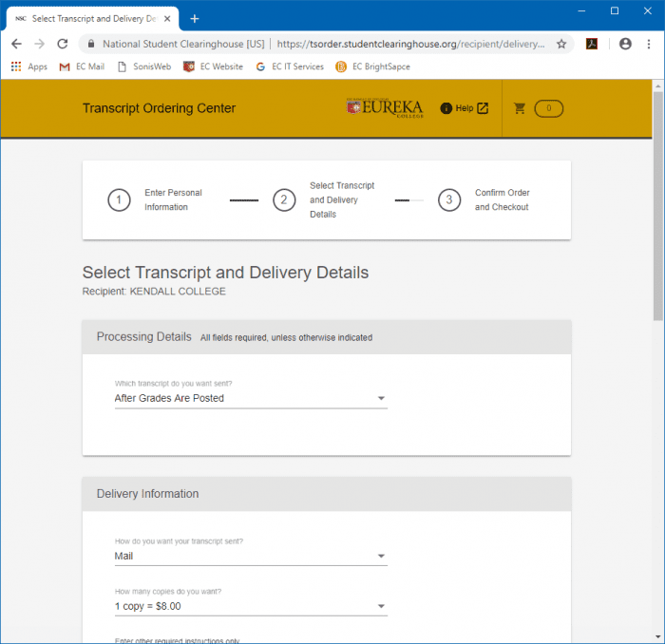Viewport: 665px width, 644px height.
Task: Click the browser forward arrow
Action: click(40, 44)
